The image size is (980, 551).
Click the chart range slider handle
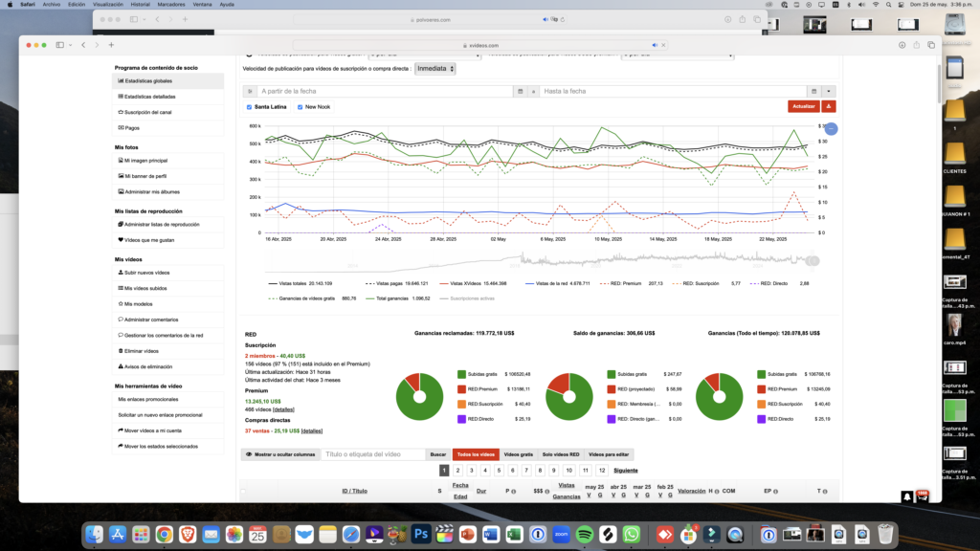[x=813, y=261]
